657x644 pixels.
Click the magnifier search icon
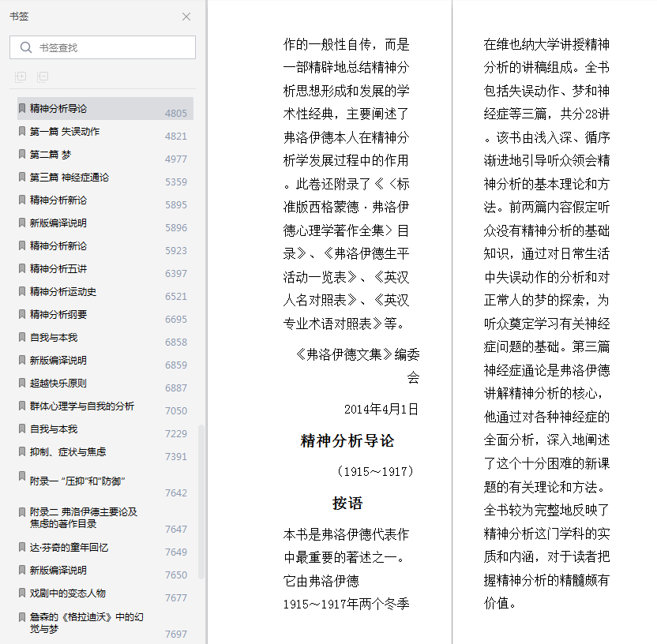click(25, 47)
